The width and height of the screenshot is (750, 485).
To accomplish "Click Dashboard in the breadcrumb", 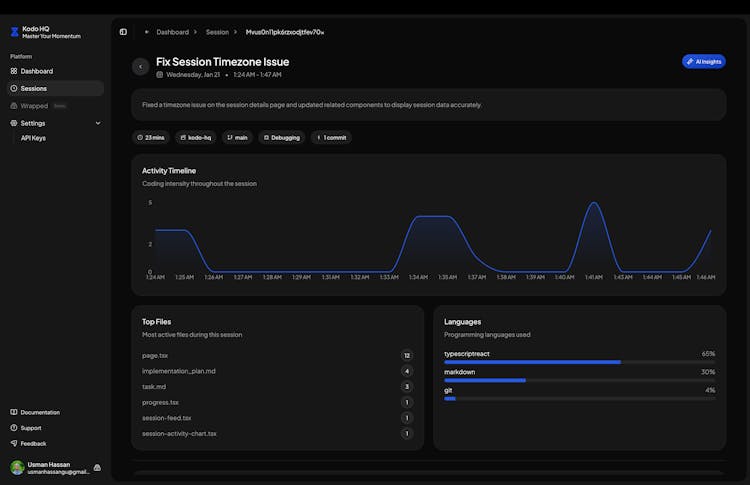I will 172,32.
